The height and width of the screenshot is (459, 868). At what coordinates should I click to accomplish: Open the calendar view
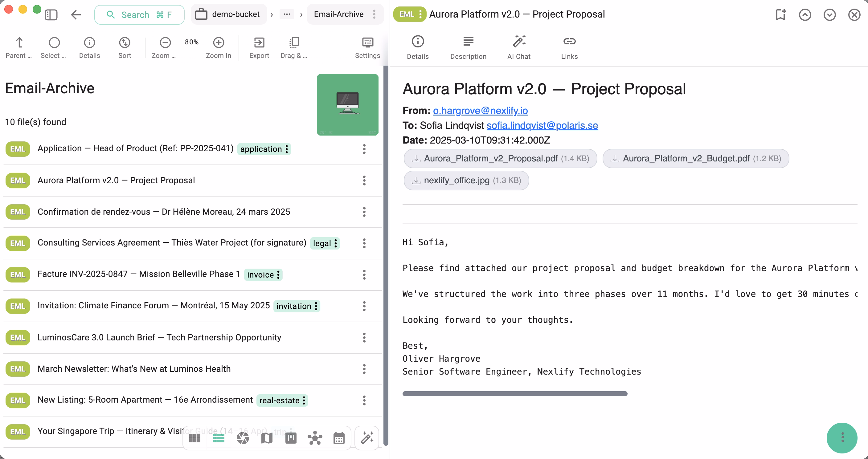point(339,438)
